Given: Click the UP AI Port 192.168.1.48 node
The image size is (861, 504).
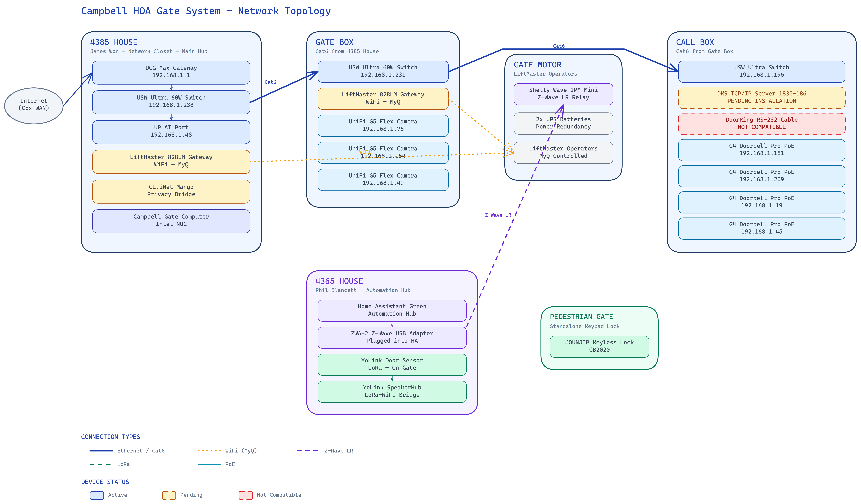Looking at the screenshot, I should click(x=171, y=132).
